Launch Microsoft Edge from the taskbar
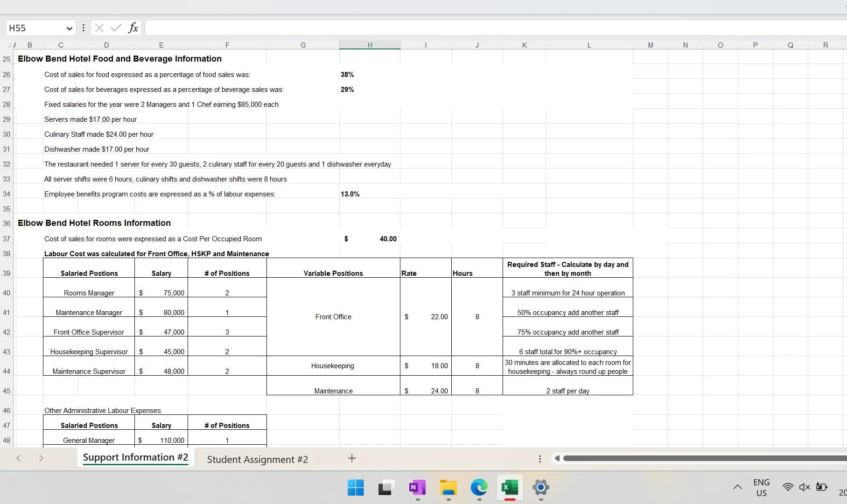The width and height of the screenshot is (847, 504). (479, 488)
